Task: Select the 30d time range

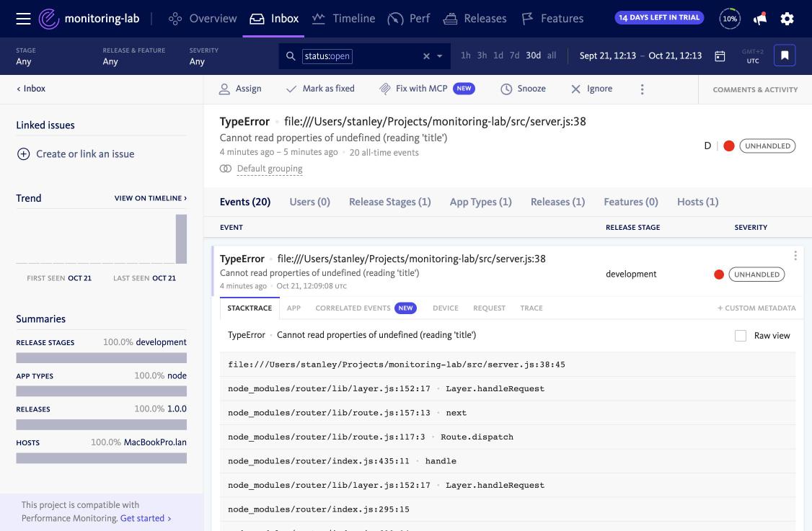Action: [534, 55]
